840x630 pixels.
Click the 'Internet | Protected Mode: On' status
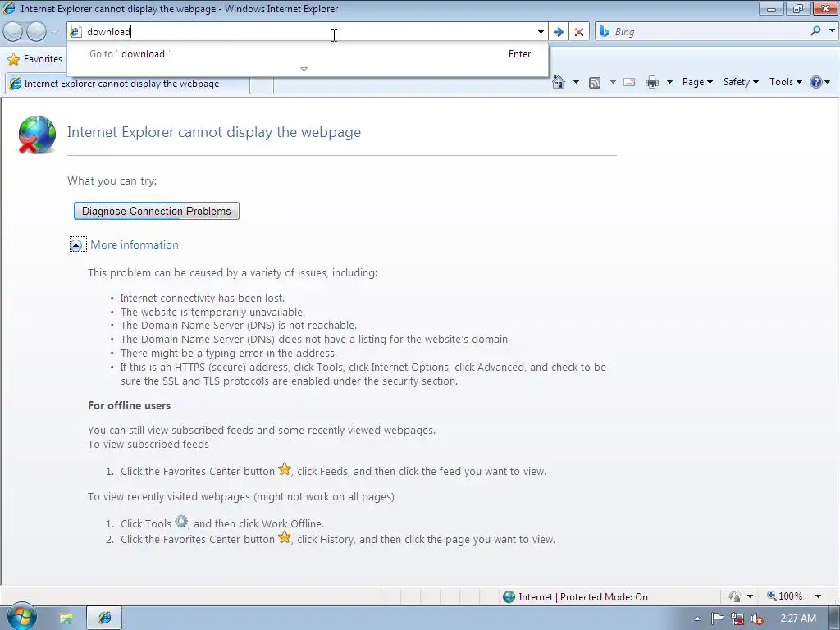coord(583,597)
